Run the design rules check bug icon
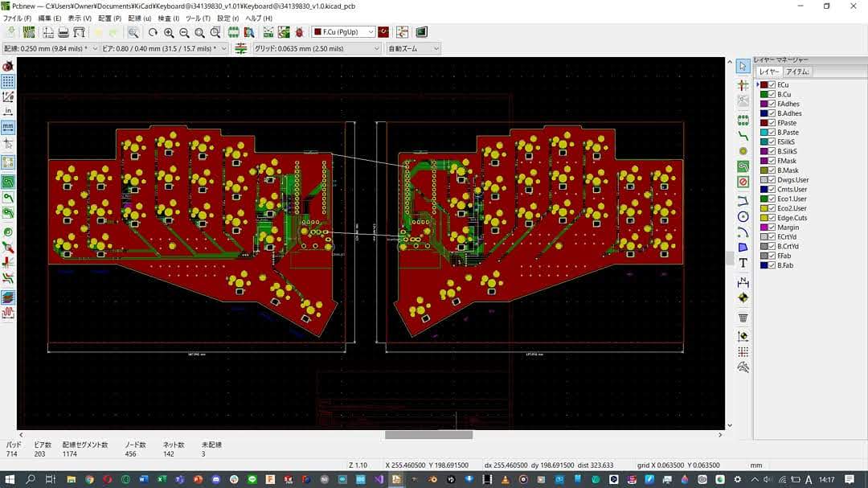 [x=299, y=32]
